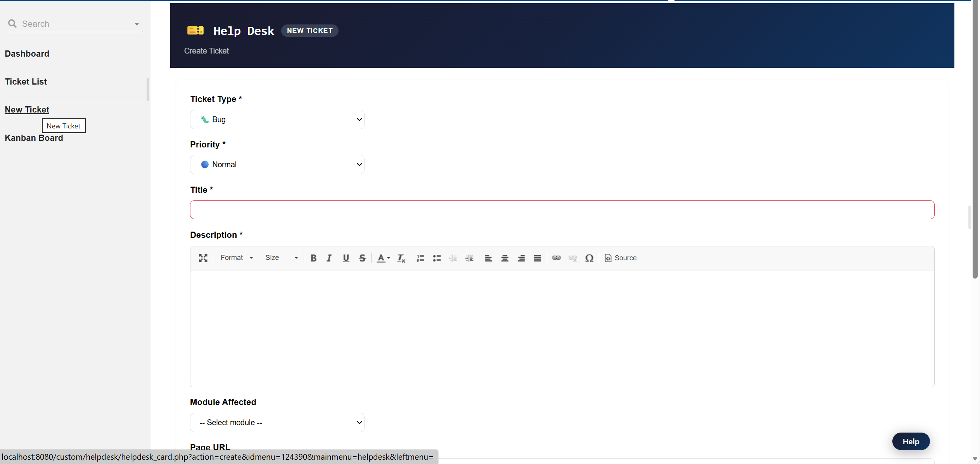980x464 pixels.
Task: Insert a bulleted list
Action: point(437,258)
